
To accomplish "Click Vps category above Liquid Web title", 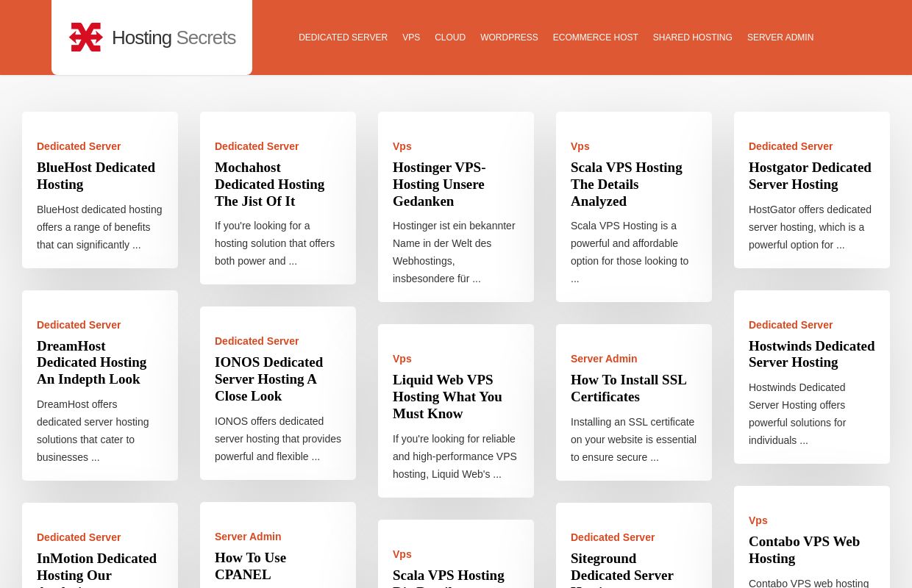I will tap(402, 359).
